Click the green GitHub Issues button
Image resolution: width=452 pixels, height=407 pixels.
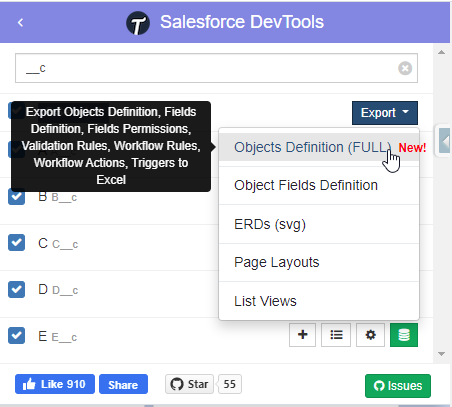[398, 386]
